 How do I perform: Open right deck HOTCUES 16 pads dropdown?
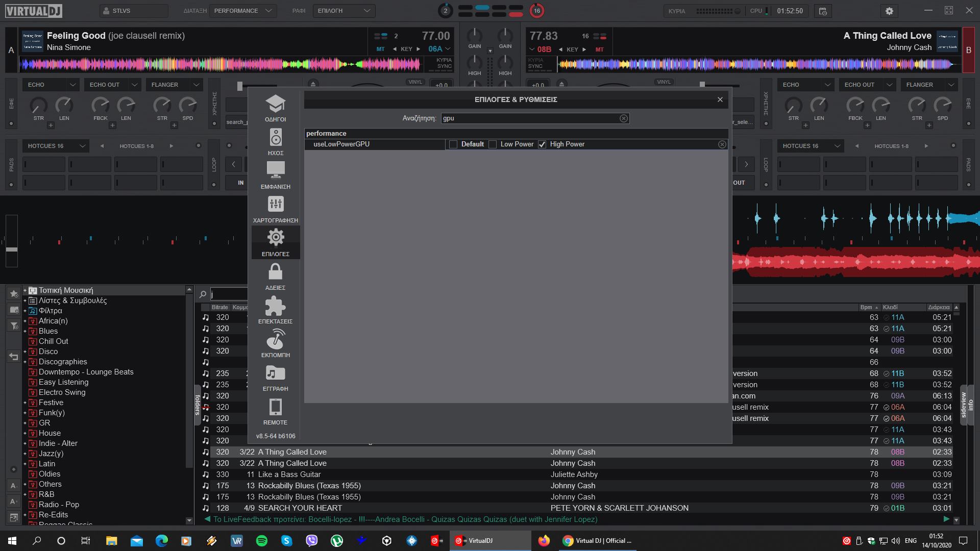[x=810, y=146]
